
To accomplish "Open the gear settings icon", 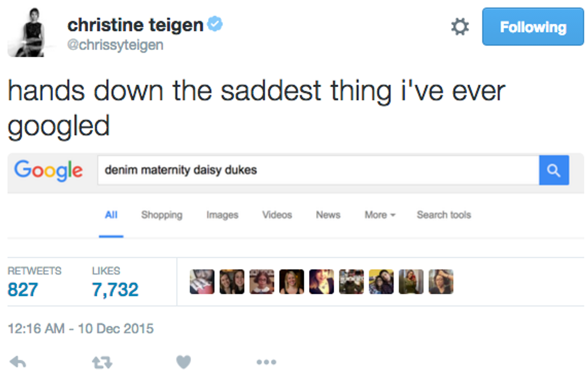I will tap(460, 27).
